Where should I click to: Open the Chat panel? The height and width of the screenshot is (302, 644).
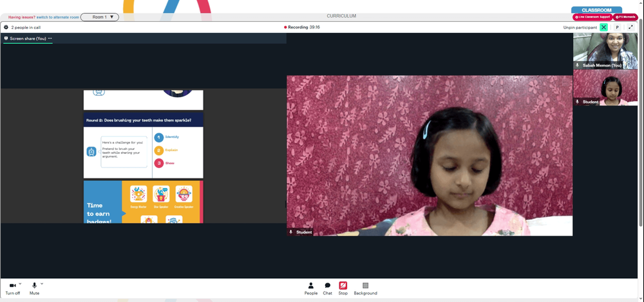(327, 288)
